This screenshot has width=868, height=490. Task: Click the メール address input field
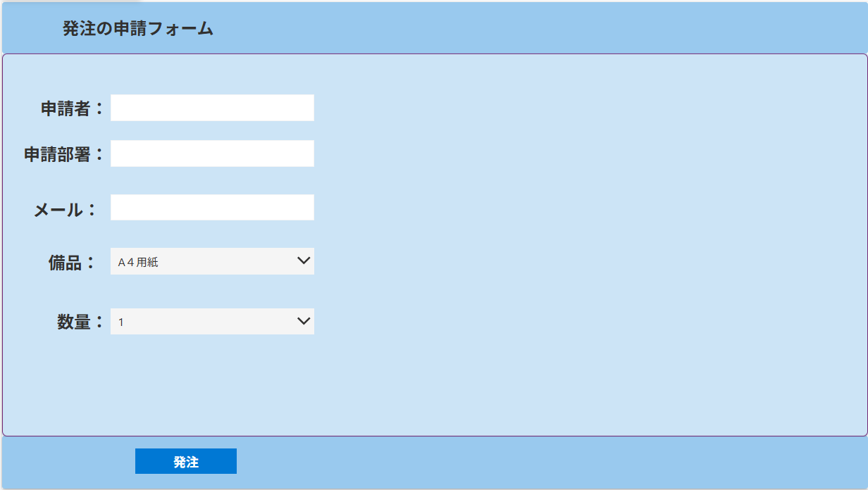tap(212, 208)
